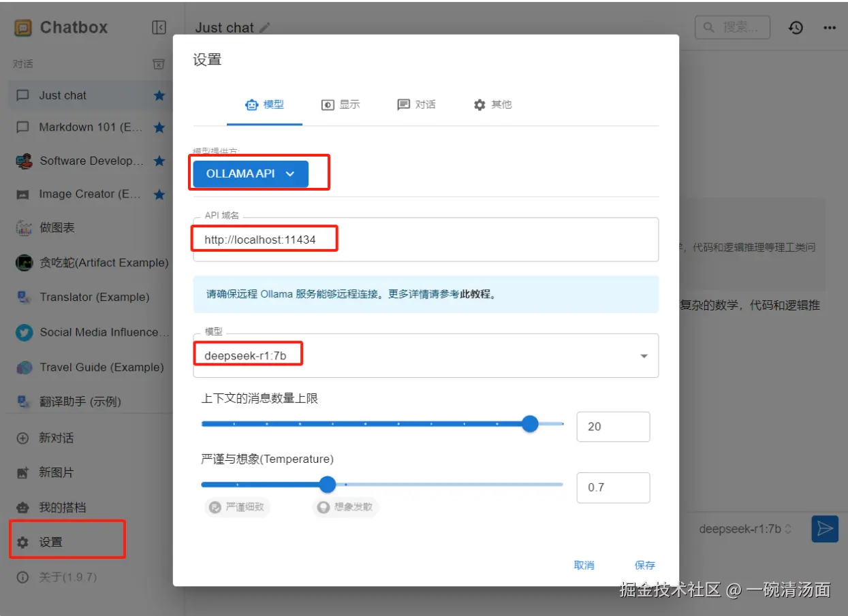
Task: Click the Temperature slider handle
Action: 328,485
